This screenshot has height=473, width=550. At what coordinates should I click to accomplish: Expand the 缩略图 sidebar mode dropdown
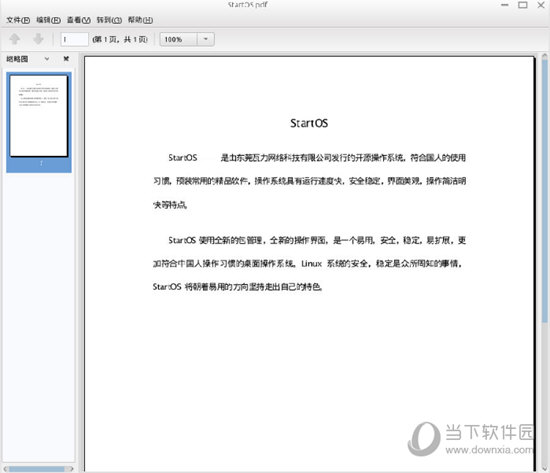[47, 59]
